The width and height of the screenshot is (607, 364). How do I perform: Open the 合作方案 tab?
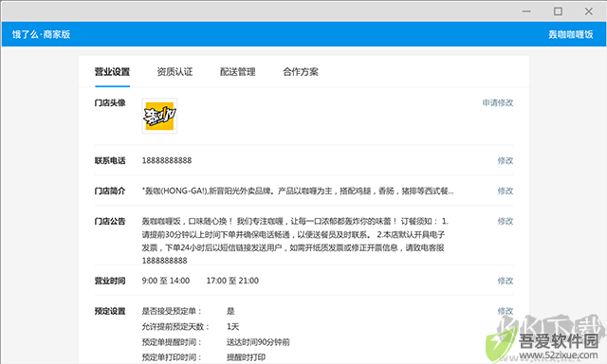[301, 72]
